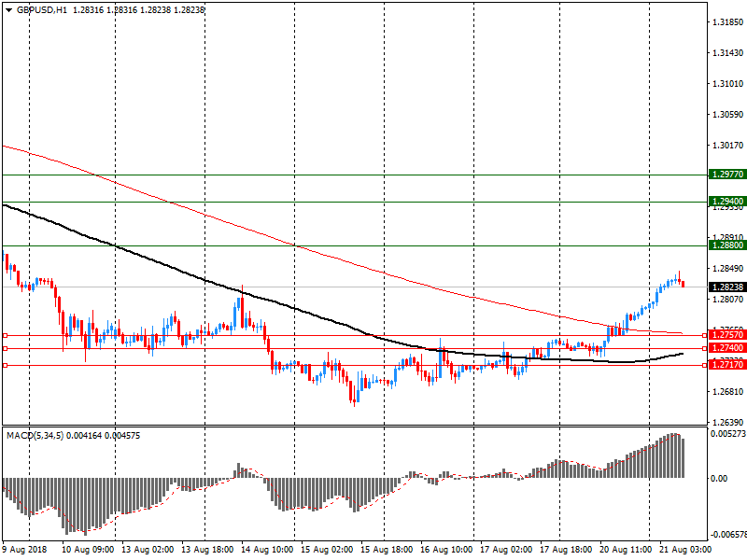Click the right-end handle of the 1.27400 line
The width and height of the screenshot is (747, 560).
click(x=705, y=348)
